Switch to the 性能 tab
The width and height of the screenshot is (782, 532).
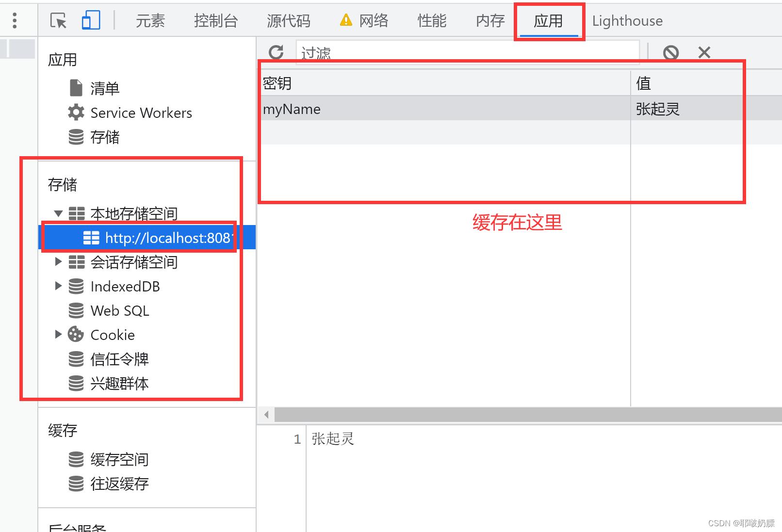coord(432,21)
